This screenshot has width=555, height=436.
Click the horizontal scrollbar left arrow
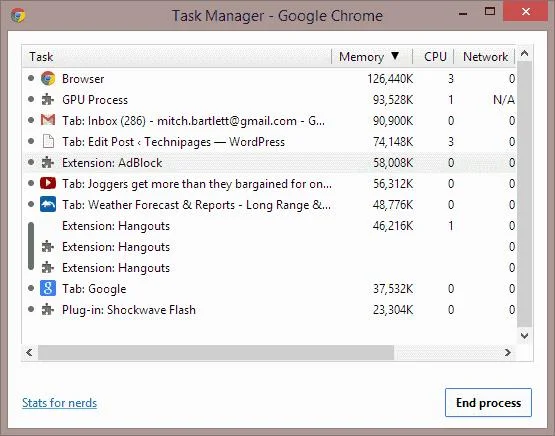pos(29,352)
